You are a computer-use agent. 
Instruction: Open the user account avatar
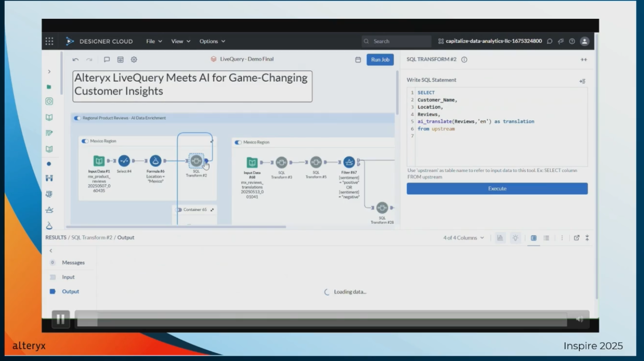pyautogui.click(x=584, y=41)
